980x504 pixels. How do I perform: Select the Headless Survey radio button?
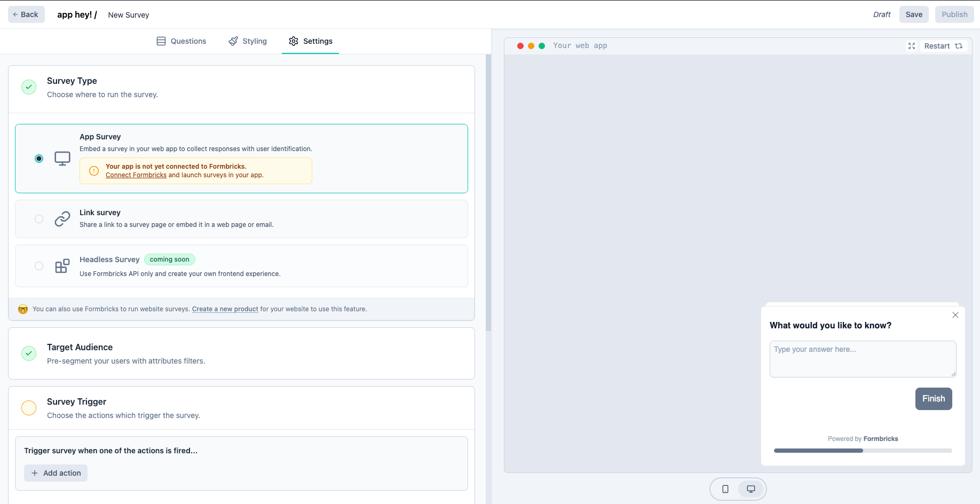[x=39, y=266]
